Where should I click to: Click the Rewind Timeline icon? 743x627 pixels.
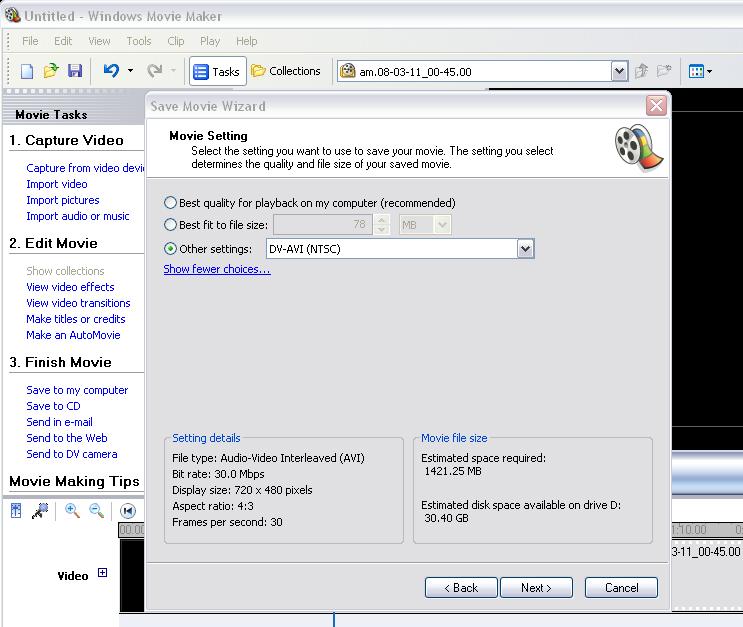tap(128, 511)
